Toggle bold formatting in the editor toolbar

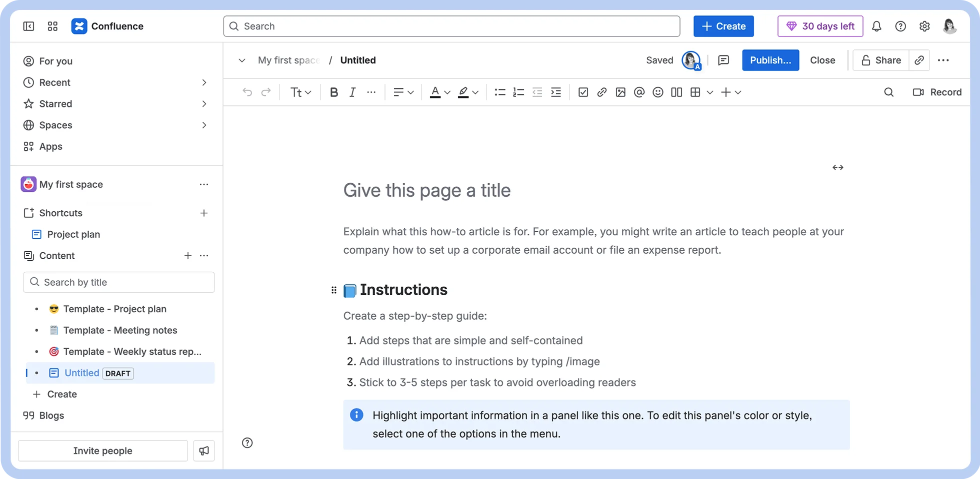point(333,92)
